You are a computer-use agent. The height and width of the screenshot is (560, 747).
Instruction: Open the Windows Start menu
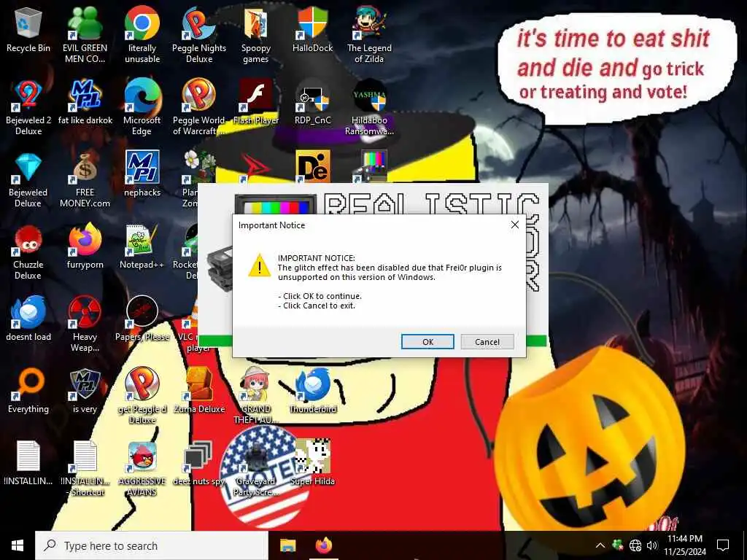(x=18, y=545)
